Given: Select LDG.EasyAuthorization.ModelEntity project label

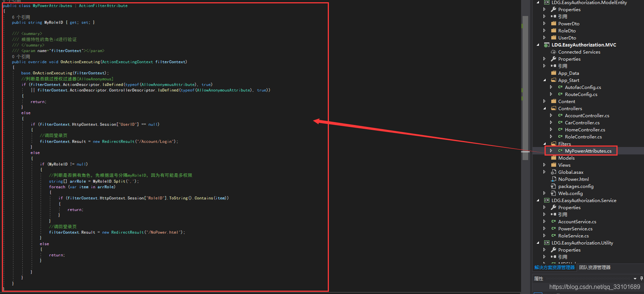Looking at the screenshot, I should point(589,2).
